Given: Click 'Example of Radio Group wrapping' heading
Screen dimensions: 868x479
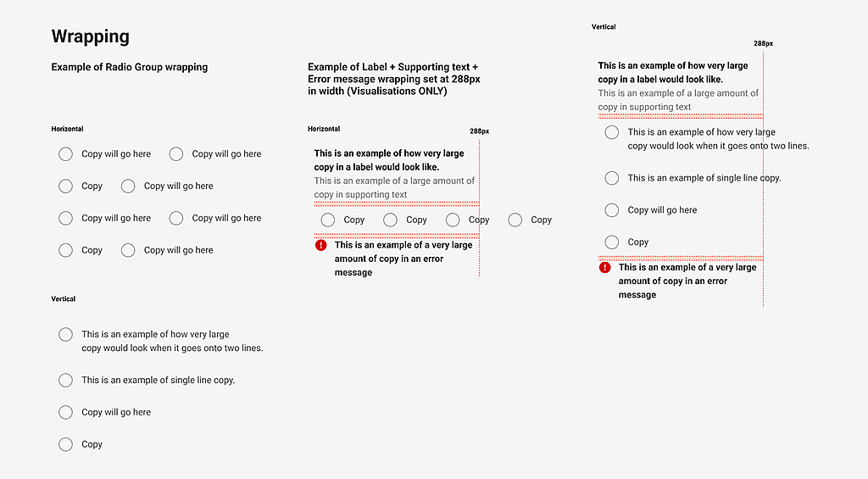Looking at the screenshot, I should [x=129, y=67].
